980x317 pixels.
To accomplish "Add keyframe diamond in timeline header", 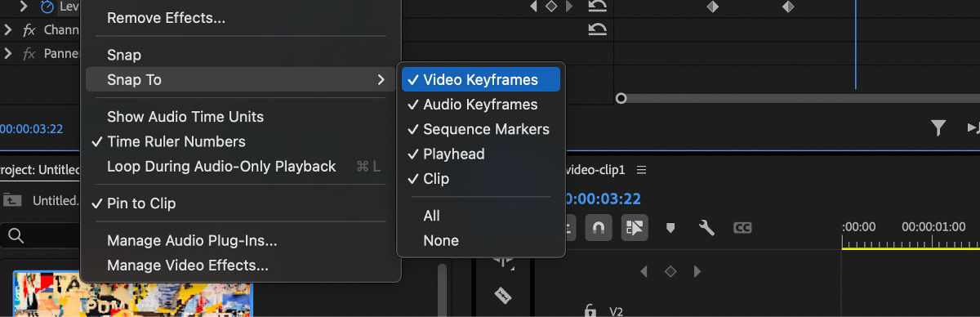I will [x=670, y=271].
